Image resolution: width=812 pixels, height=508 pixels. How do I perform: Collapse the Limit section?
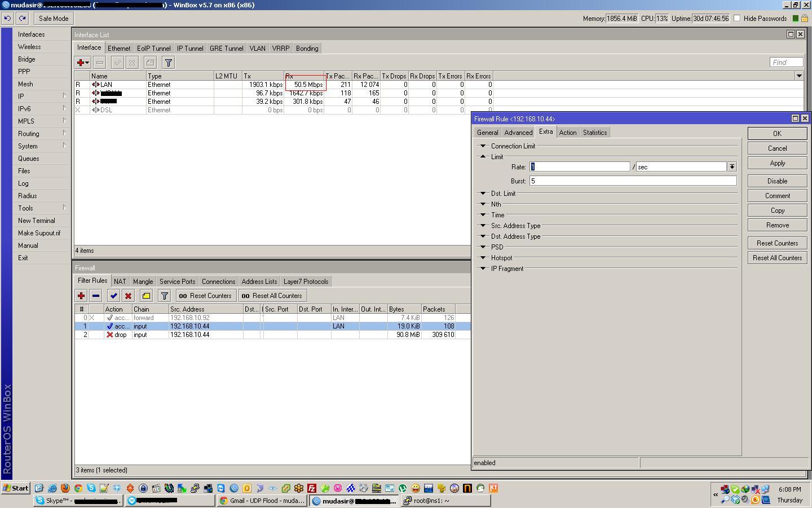point(483,157)
